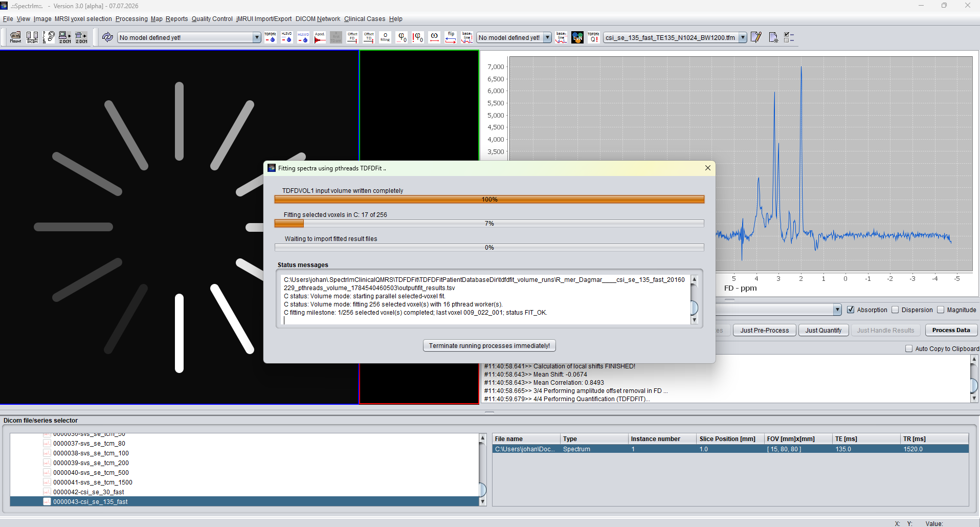Click the Offset TD correction icon
This screenshot has height=527, width=980.
point(369,37)
